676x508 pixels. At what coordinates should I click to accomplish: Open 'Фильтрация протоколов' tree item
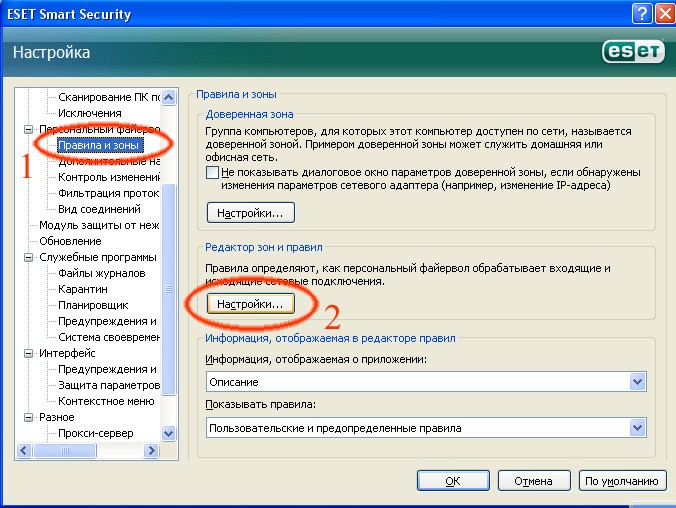coord(109,193)
